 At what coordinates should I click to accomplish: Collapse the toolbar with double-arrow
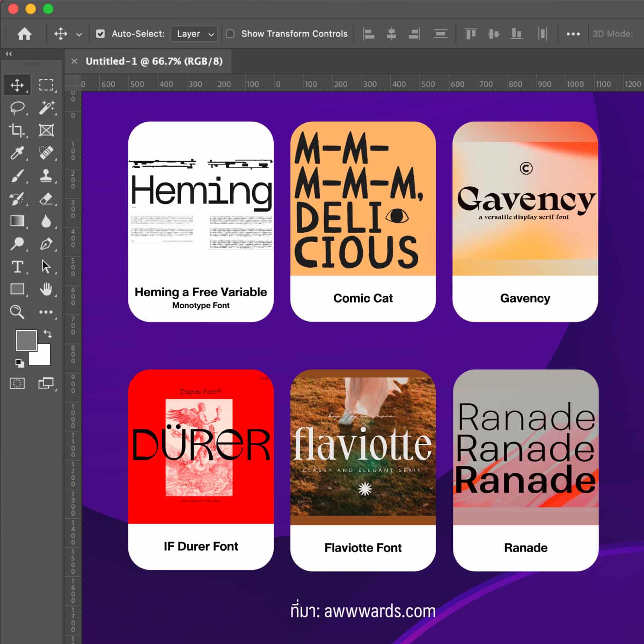click(x=9, y=54)
